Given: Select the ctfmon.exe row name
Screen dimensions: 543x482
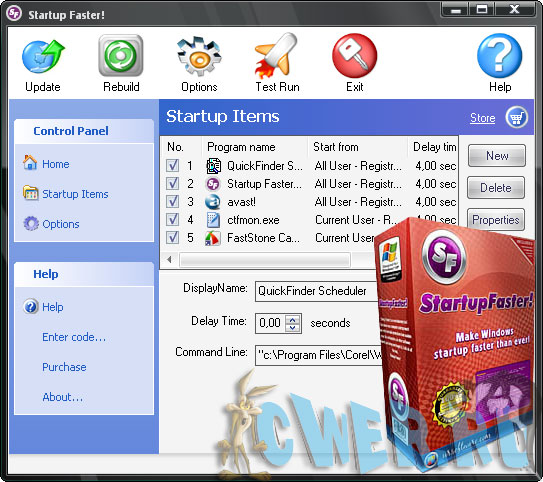Looking at the screenshot, I should (x=253, y=220).
